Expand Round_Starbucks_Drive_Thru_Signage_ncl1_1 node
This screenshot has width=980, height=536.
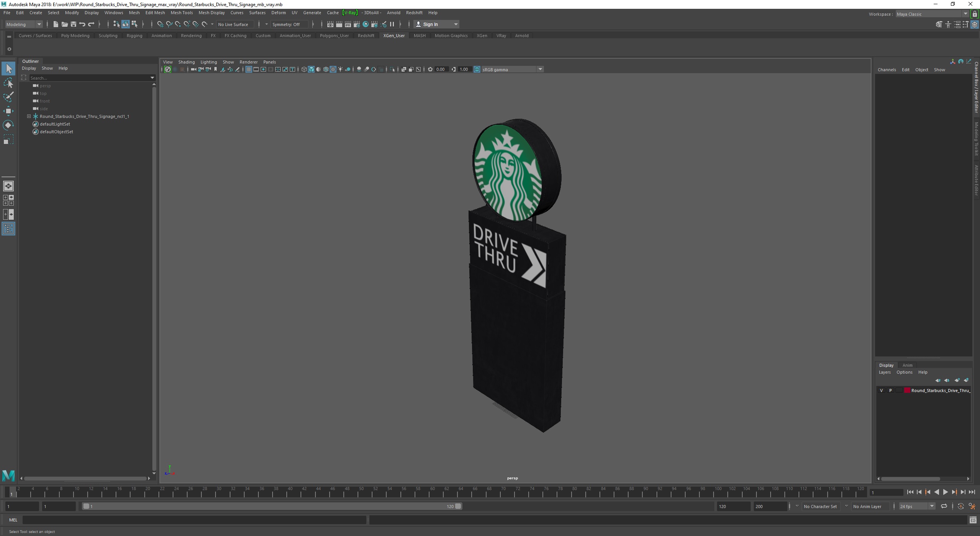click(x=29, y=116)
